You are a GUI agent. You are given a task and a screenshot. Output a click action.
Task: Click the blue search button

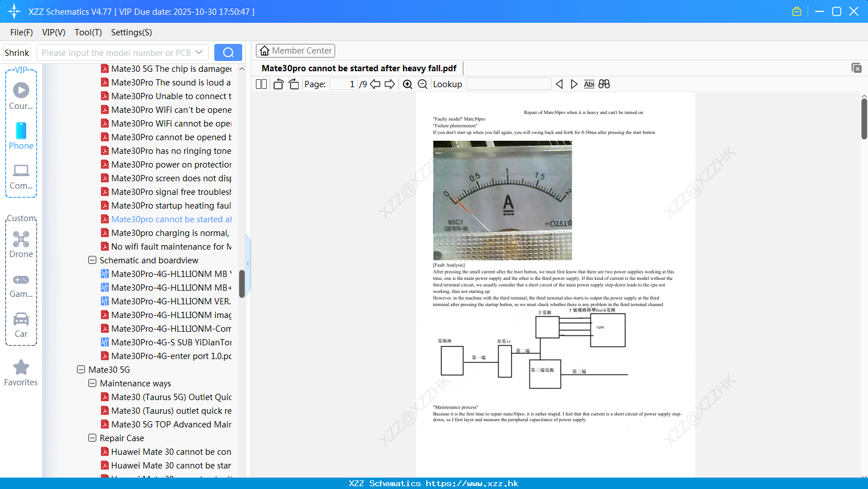[x=228, y=52]
